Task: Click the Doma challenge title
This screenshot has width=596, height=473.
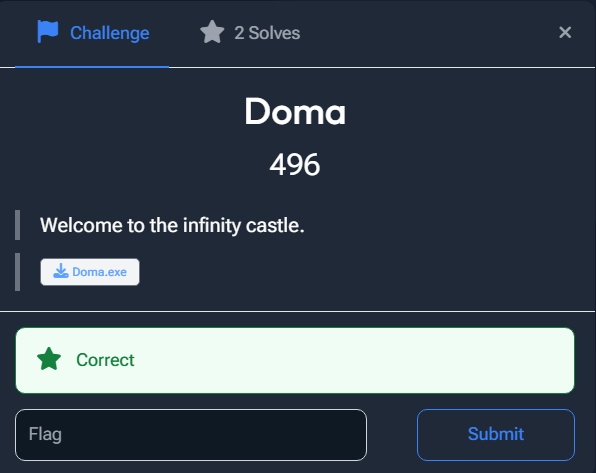Action: 295,111
